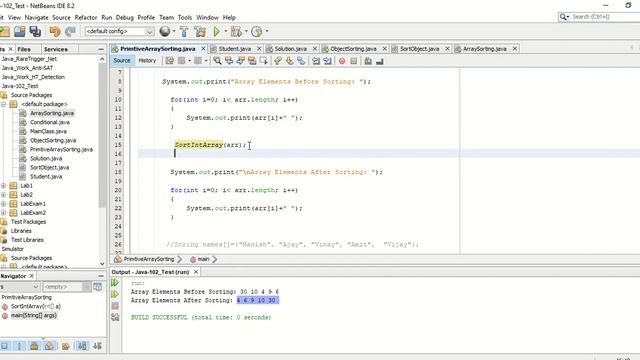The width and height of the screenshot is (640, 360).
Task: Click the Stop Macro Recording icon
Action: tap(353, 61)
